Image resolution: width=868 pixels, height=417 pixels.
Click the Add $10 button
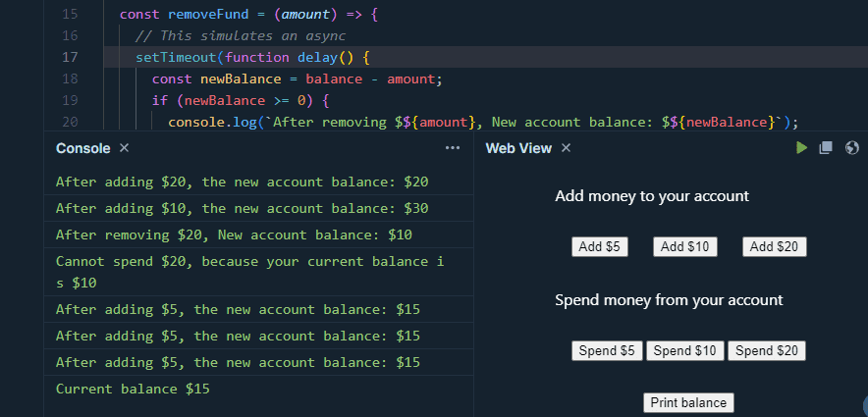[x=685, y=246]
